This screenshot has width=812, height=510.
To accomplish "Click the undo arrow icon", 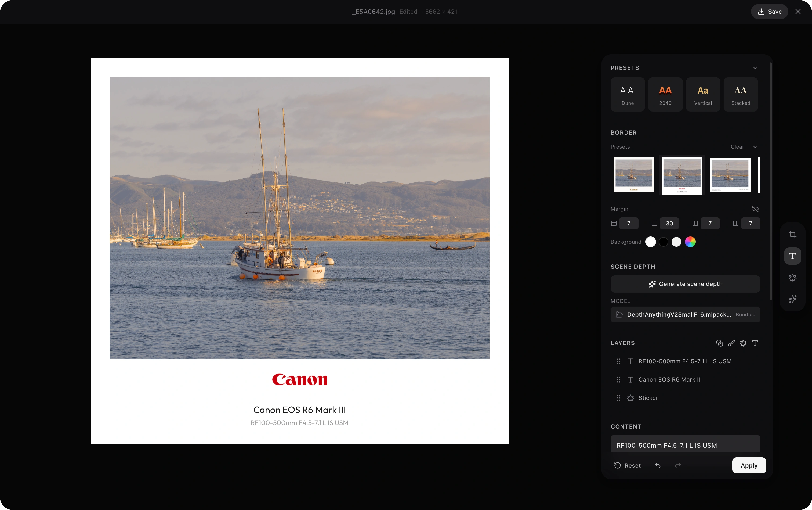I will click(658, 465).
